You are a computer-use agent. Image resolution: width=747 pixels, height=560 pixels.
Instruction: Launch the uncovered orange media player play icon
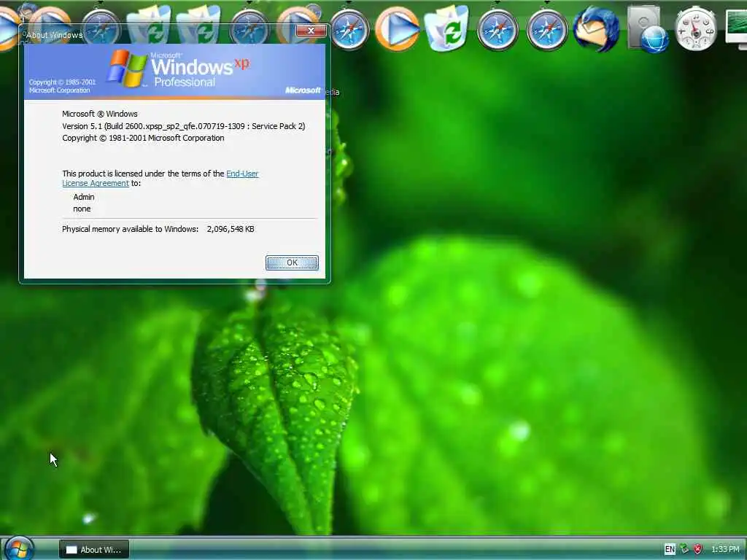pyautogui.click(x=398, y=28)
